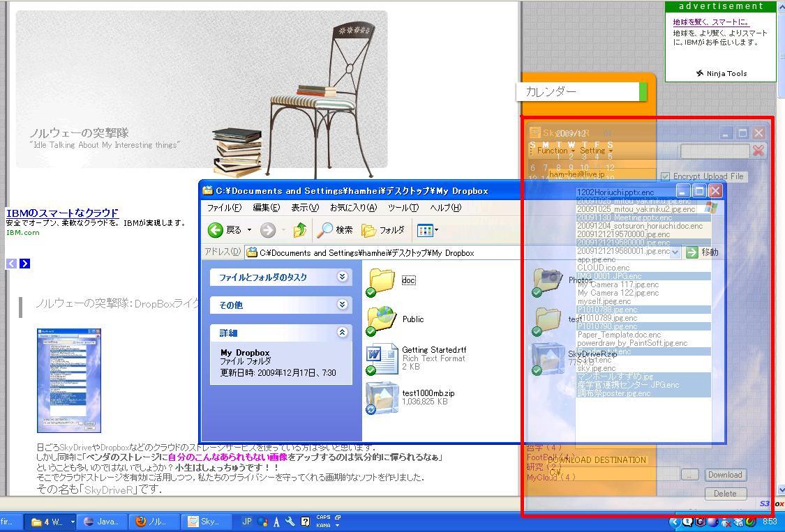Select the Public folder icon
785x532 pixels.
tap(382, 320)
